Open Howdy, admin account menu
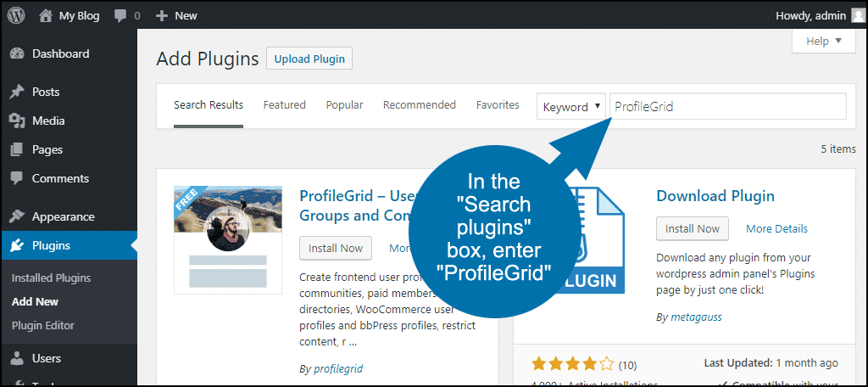 click(810, 15)
